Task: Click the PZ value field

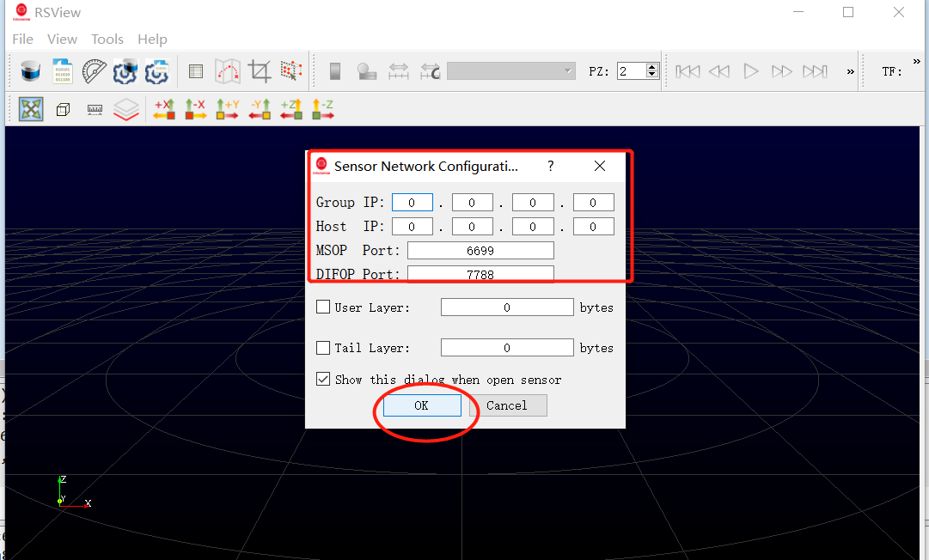Action: click(x=632, y=71)
